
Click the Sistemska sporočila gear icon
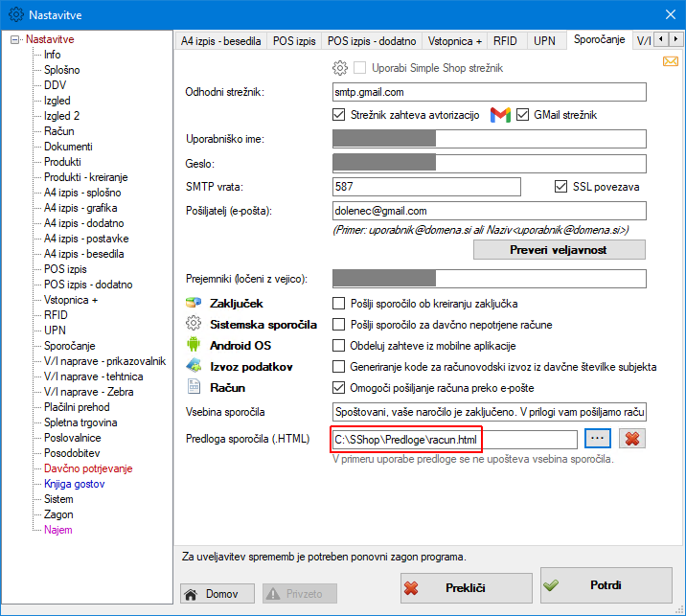click(x=193, y=325)
